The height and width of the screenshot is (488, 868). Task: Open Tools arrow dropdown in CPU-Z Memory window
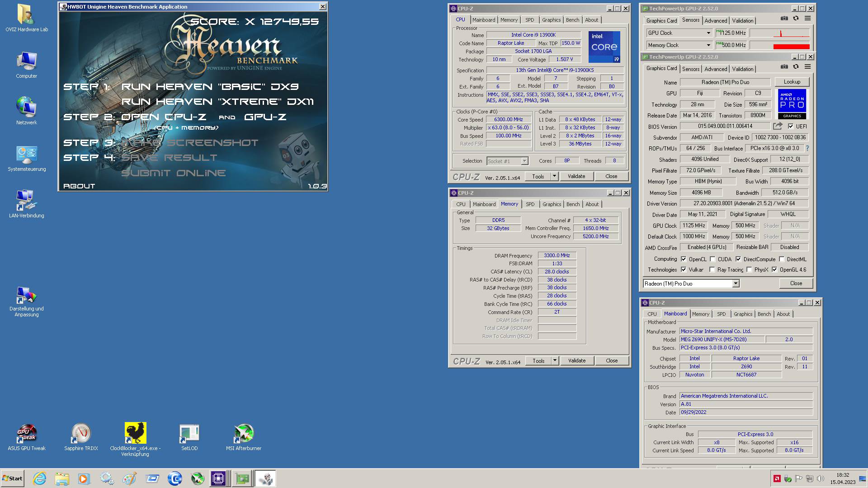coord(555,361)
